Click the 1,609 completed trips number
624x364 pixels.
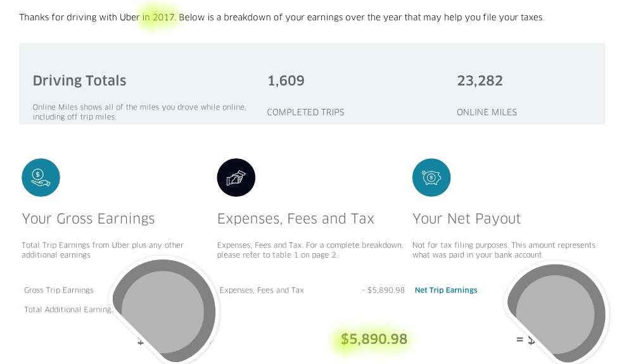286,81
